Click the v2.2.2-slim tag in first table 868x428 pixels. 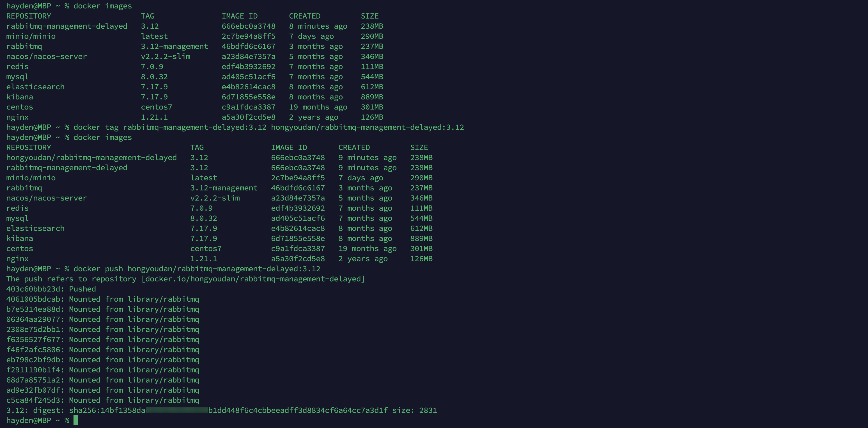click(x=166, y=56)
